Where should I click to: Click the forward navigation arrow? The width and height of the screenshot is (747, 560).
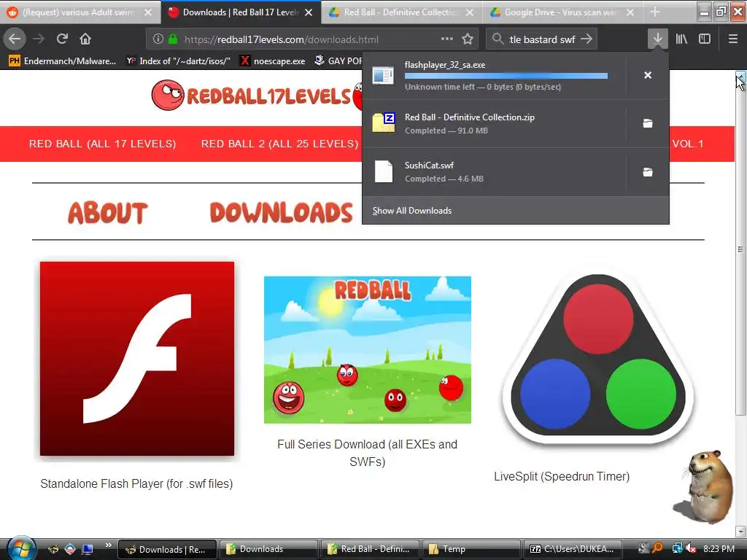[39, 39]
